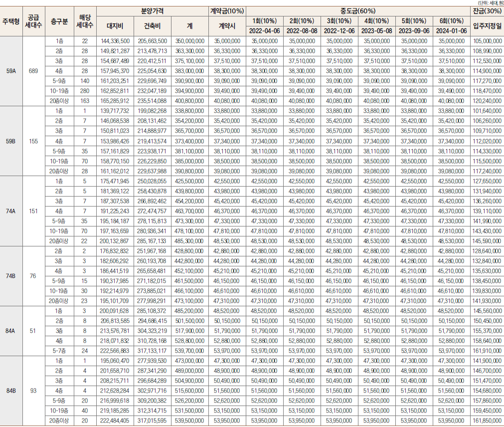
Task: Select the date 2023-05-08
Action: (376, 31)
